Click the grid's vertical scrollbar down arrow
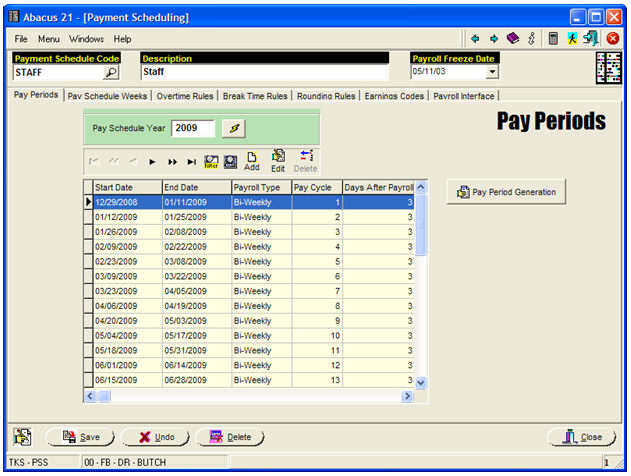 pos(420,382)
